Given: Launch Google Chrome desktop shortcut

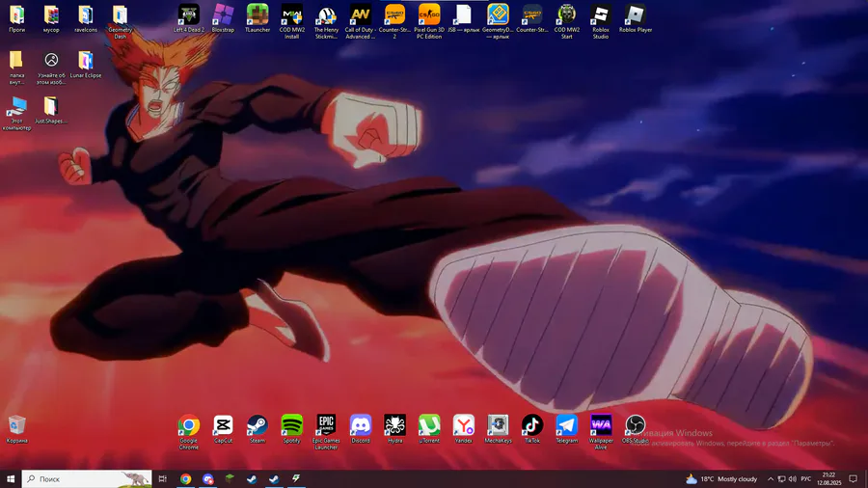Looking at the screenshot, I should coord(189,431).
